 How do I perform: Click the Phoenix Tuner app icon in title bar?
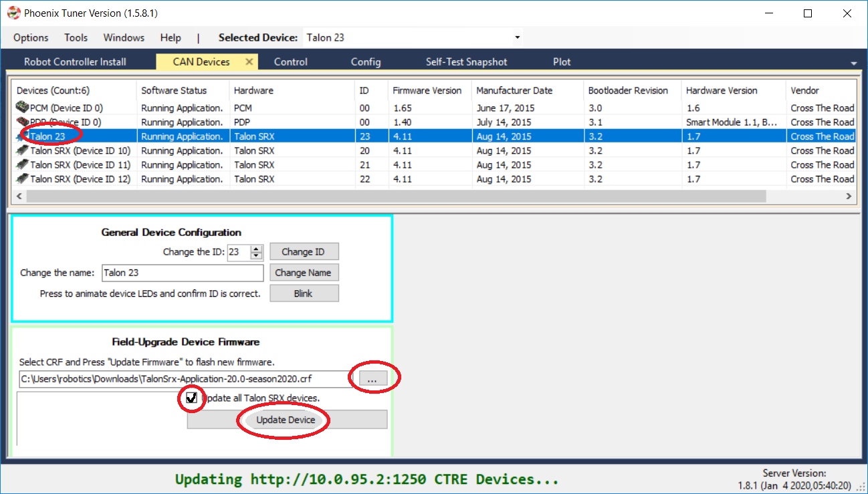coord(13,13)
